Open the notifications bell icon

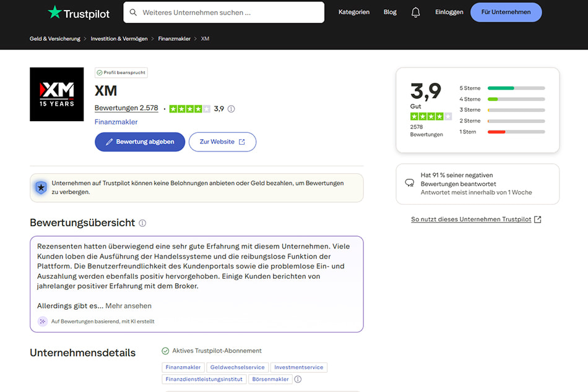tap(415, 12)
